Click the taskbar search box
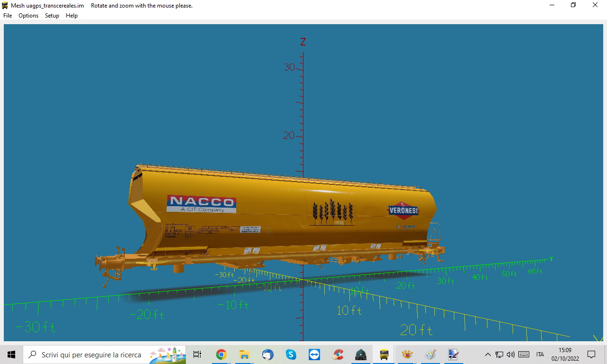Screen dimensions: 607x364 (104, 355)
